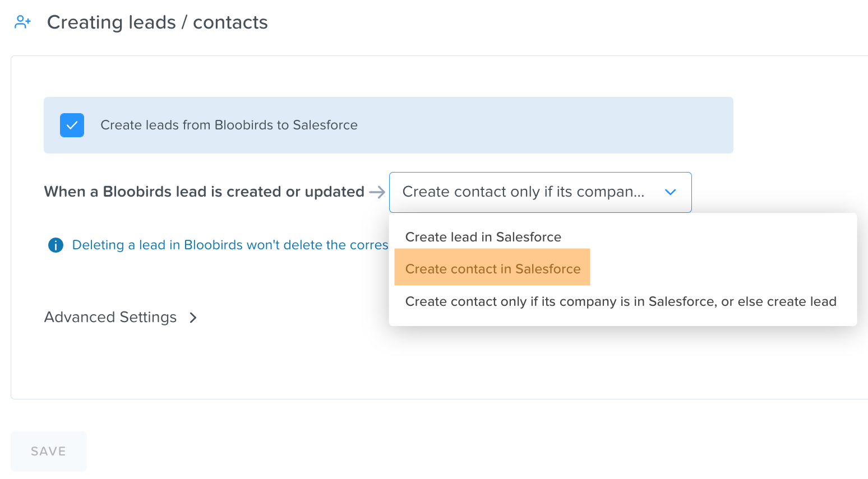
Task: Click the blue info icon
Action: click(56, 245)
